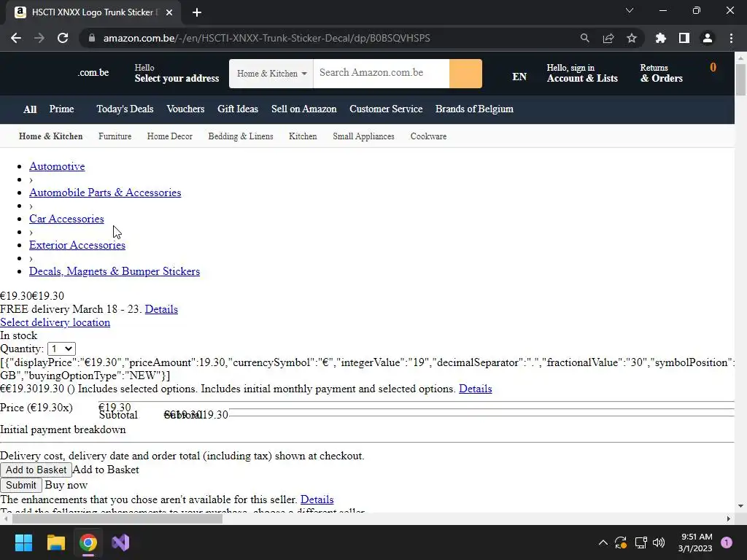The width and height of the screenshot is (747, 560).
Task: Open Chrome extensions puzzle icon
Action: click(661, 38)
